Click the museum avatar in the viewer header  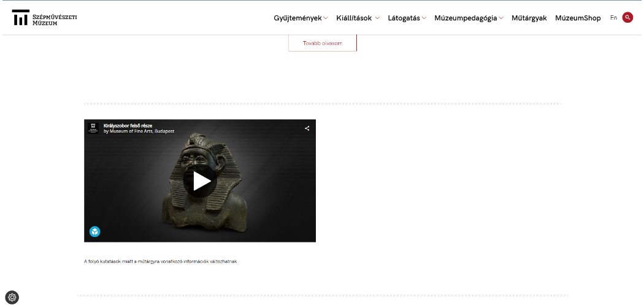pos(93,128)
